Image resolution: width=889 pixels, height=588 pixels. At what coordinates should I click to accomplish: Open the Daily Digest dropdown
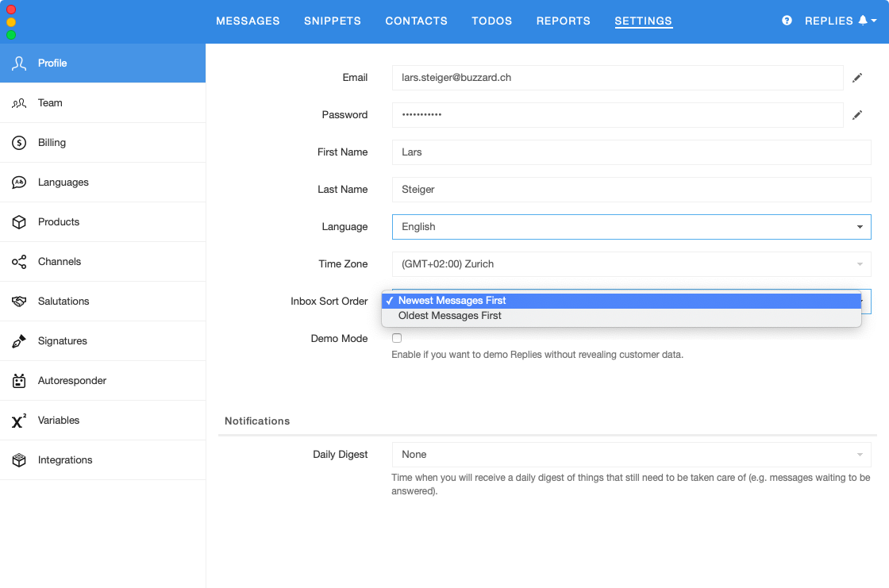pyautogui.click(x=631, y=455)
